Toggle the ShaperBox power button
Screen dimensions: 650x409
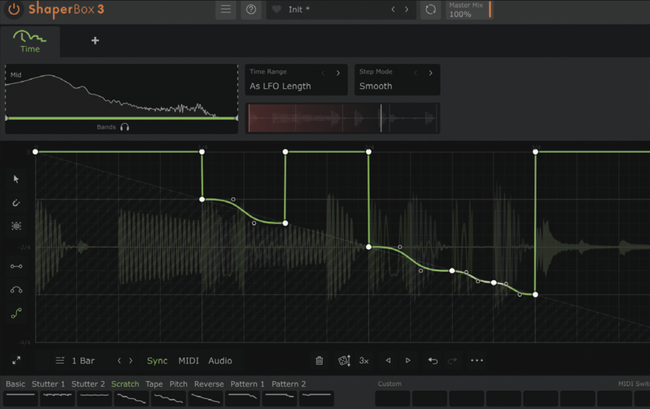[14, 10]
